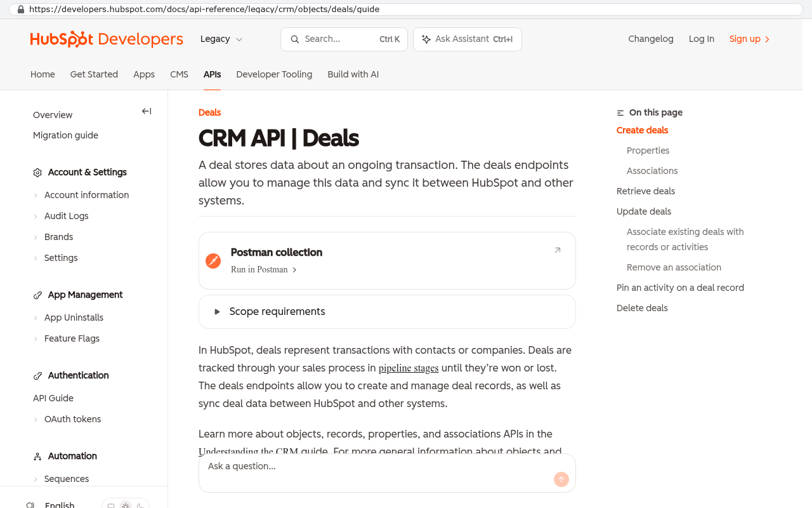Open the Get Started tab

pyautogui.click(x=94, y=74)
